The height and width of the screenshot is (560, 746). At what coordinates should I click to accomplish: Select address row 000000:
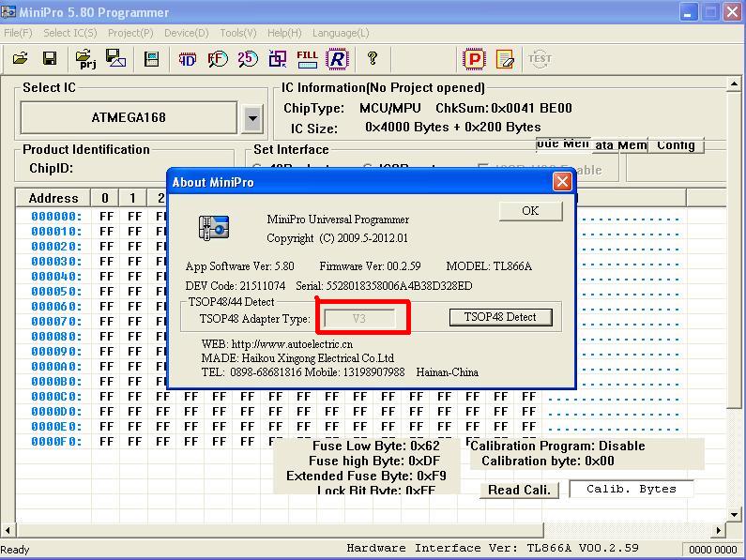click(x=56, y=217)
